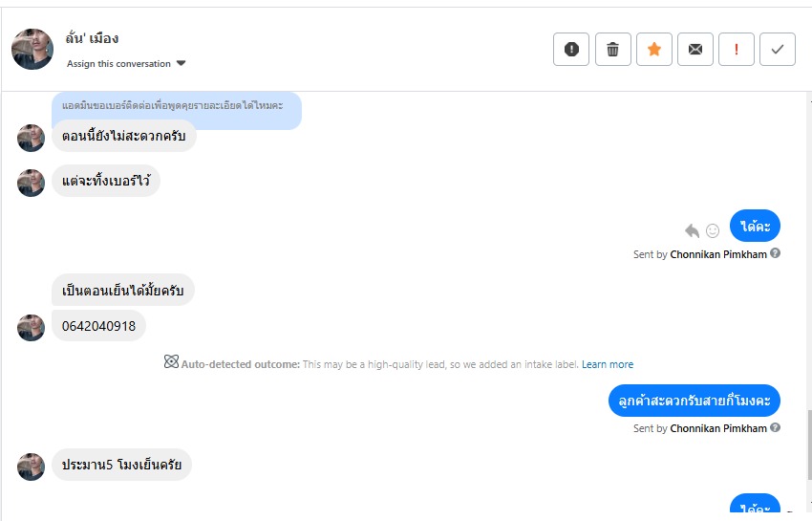Click the help icon after the second Chonnikan Pimkham
The width and height of the screenshot is (812, 521).
776,428
